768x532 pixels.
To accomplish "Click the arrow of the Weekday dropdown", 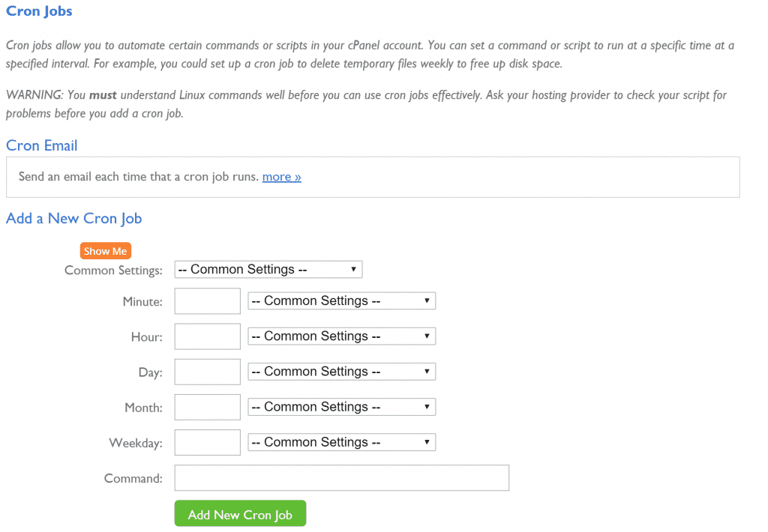I will 427,442.
